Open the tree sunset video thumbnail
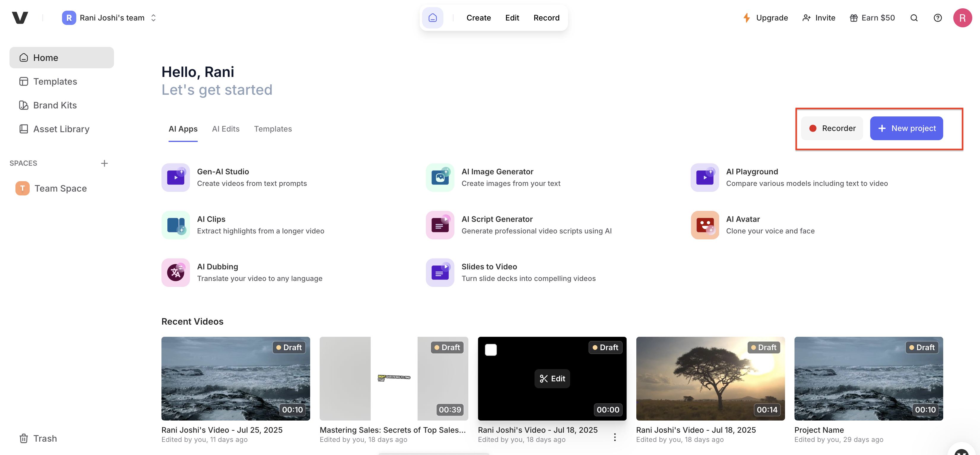980x455 pixels. coord(710,378)
